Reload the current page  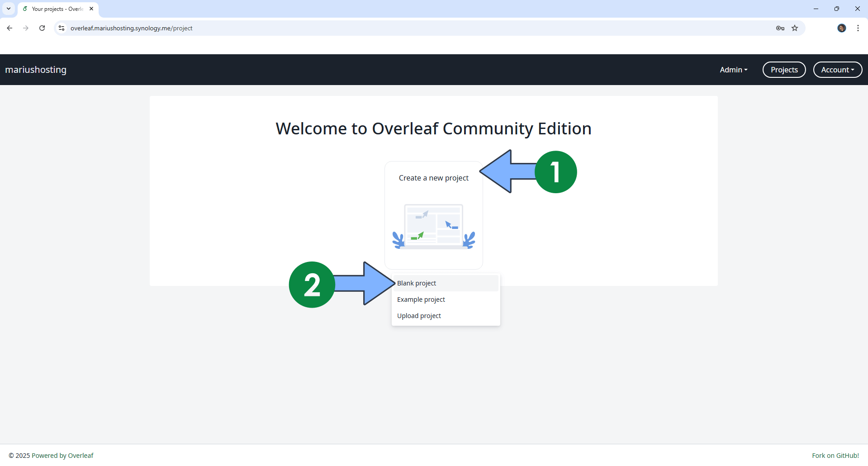[x=42, y=28]
